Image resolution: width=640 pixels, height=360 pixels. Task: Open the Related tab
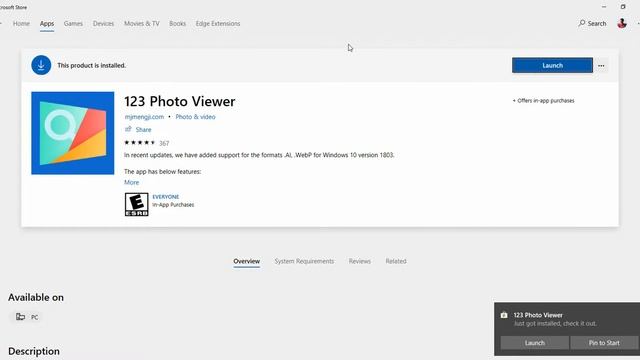coord(396,261)
